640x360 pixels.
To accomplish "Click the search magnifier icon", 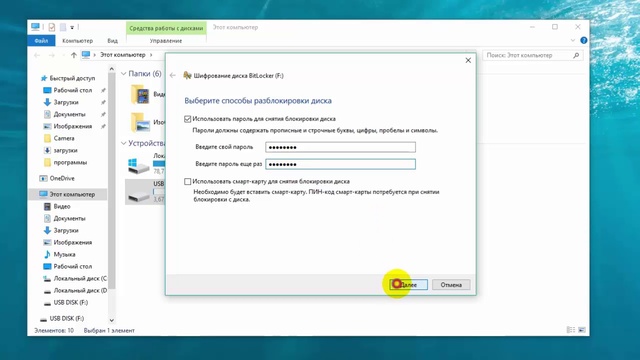I will 576,55.
